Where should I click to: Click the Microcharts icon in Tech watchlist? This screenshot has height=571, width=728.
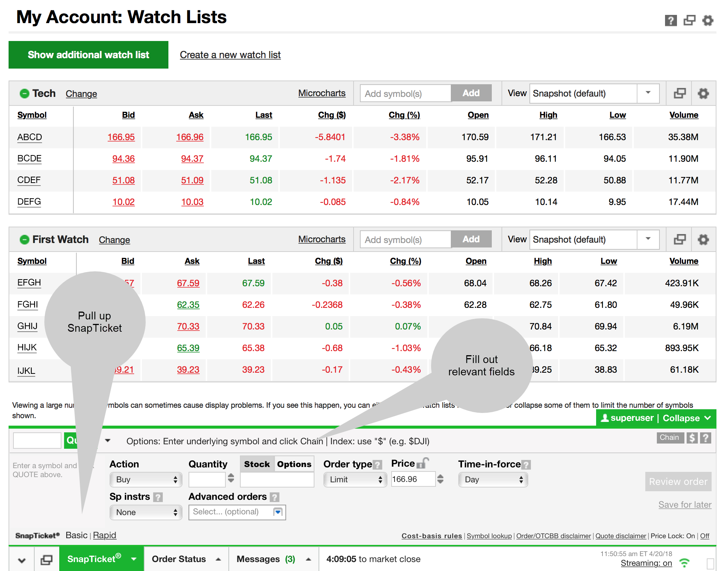point(320,94)
